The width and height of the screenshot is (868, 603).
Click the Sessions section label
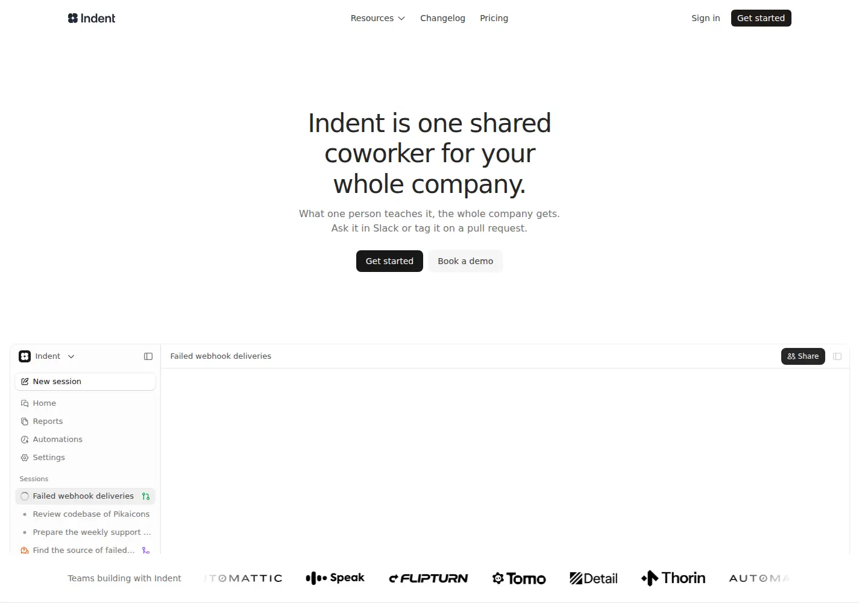[34, 479]
